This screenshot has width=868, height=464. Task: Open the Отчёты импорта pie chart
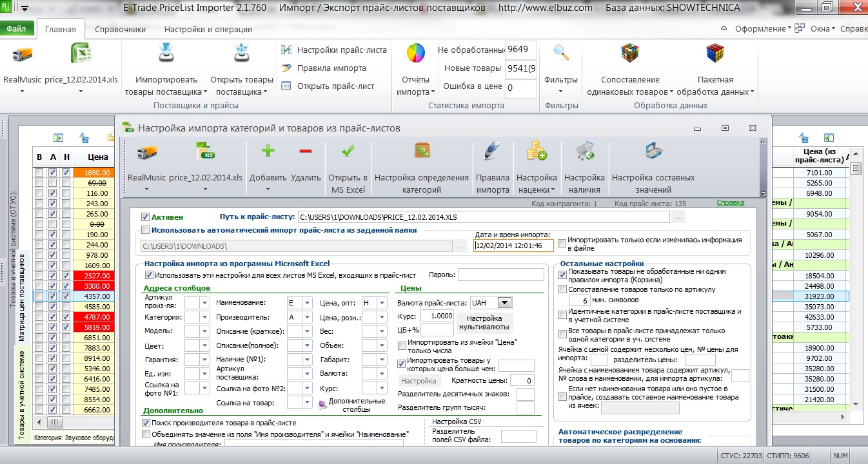(416, 53)
